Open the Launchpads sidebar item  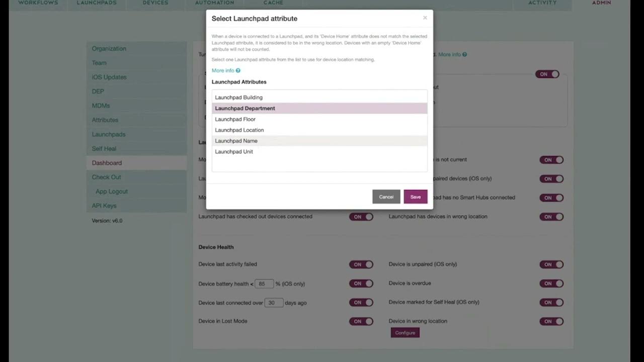[x=109, y=134]
